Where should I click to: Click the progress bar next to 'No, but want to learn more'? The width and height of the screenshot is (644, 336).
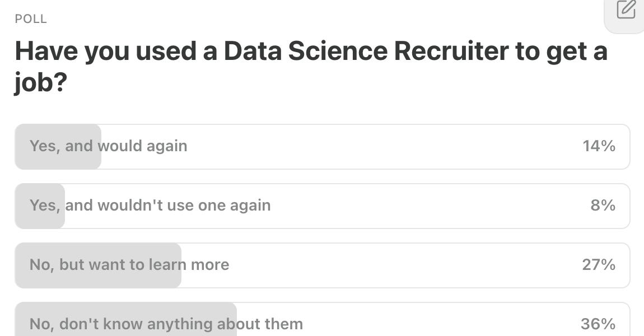(x=98, y=264)
